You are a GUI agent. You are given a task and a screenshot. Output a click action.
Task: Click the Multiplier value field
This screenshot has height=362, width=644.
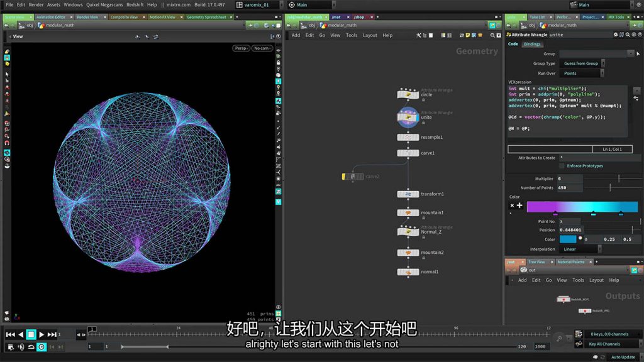point(569,178)
